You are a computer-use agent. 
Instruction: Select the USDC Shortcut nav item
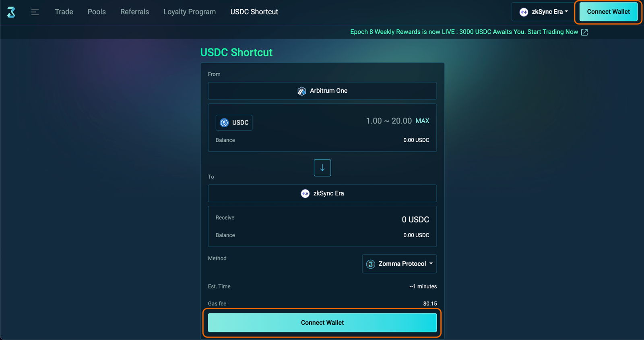pyautogui.click(x=254, y=12)
